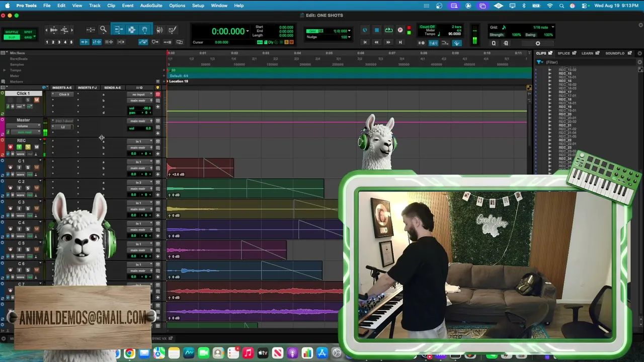644x362 pixels.
Task: Open the File menu
Action: click(47, 6)
